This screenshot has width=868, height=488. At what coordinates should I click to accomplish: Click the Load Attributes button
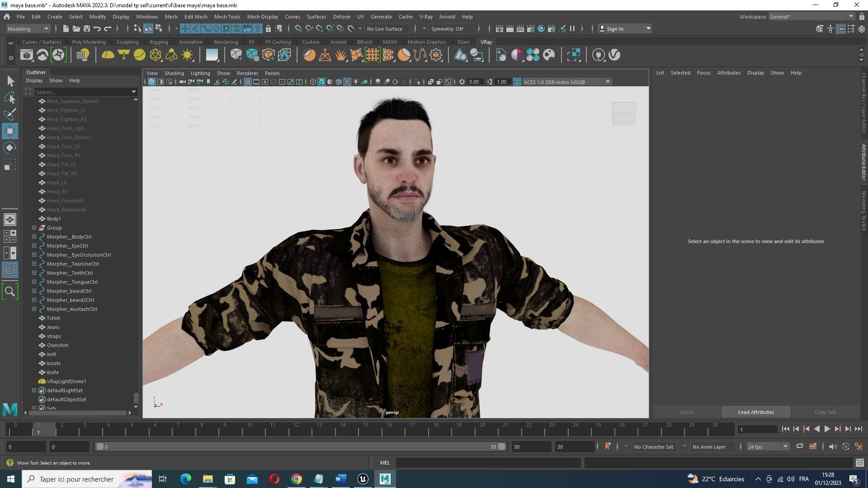pos(755,412)
